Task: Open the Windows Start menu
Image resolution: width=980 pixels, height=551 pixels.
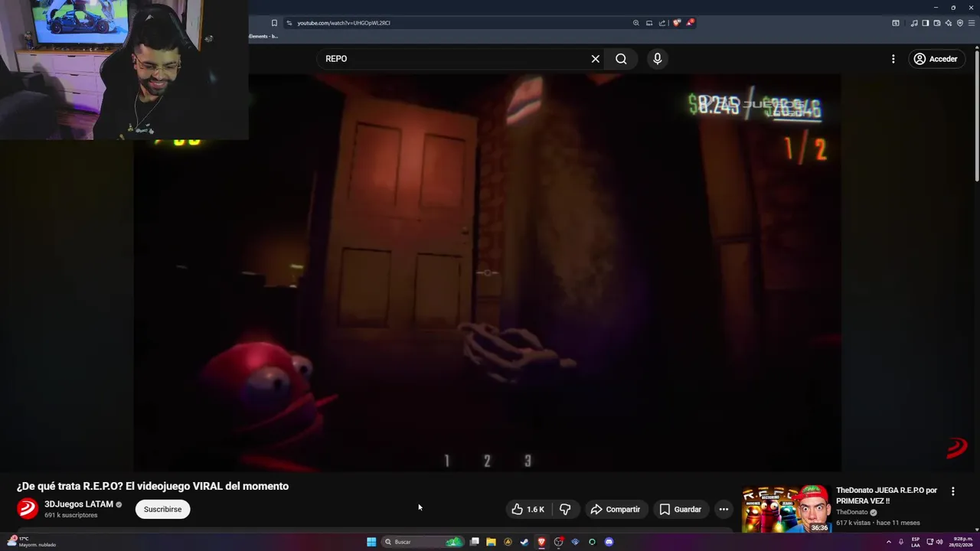Action: pyautogui.click(x=371, y=542)
